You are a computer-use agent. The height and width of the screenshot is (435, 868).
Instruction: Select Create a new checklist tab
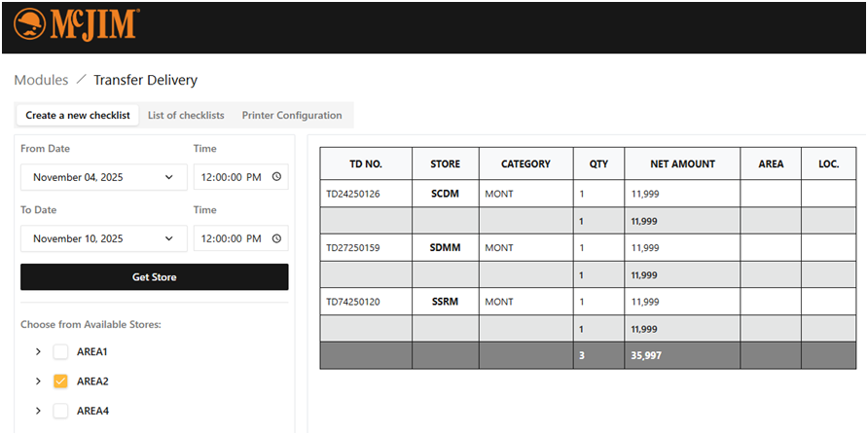(78, 115)
